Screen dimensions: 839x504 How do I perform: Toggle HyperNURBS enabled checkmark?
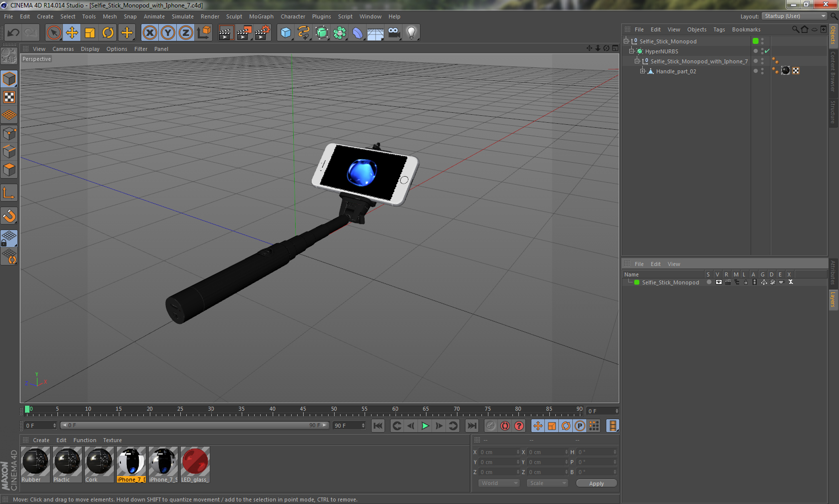click(x=767, y=51)
